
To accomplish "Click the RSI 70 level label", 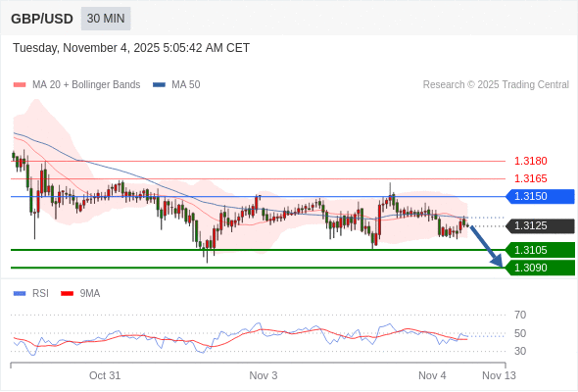I will click(520, 315).
